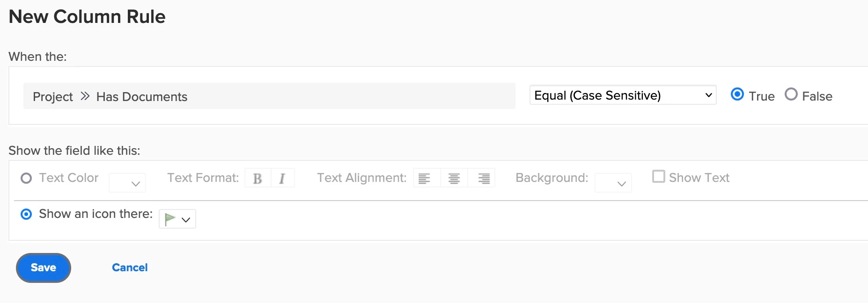Toggle Bold text format

(257, 179)
